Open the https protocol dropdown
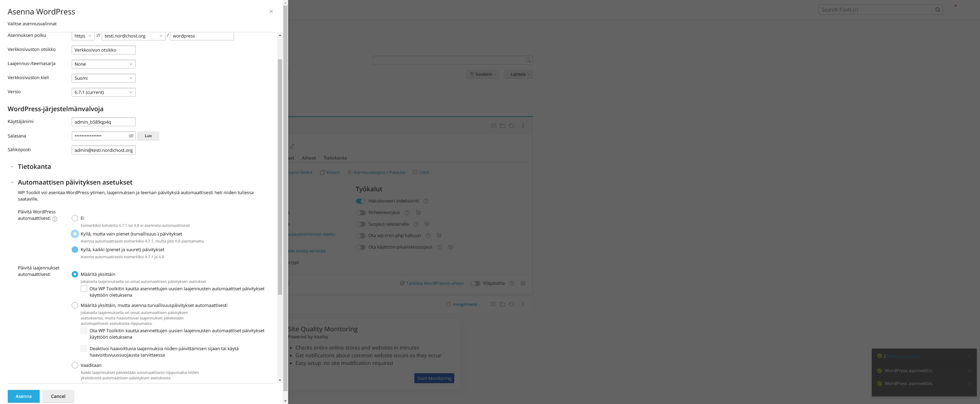 83,36
